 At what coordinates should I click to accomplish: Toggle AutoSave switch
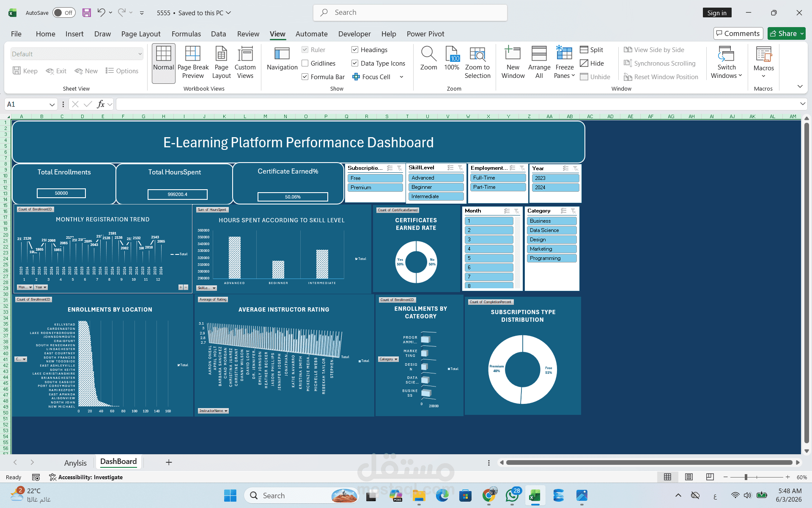(x=64, y=13)
